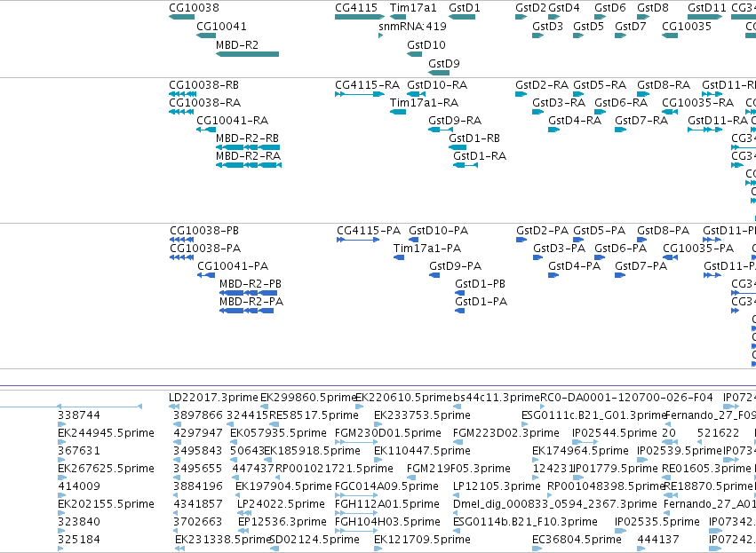This screenshot has width=756, height=553.
Task: Click the Tim17a1-RA transcript label
Action: point(425,103)
